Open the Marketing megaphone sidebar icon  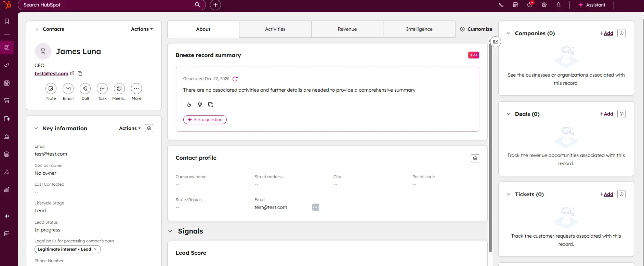[7, 65]
